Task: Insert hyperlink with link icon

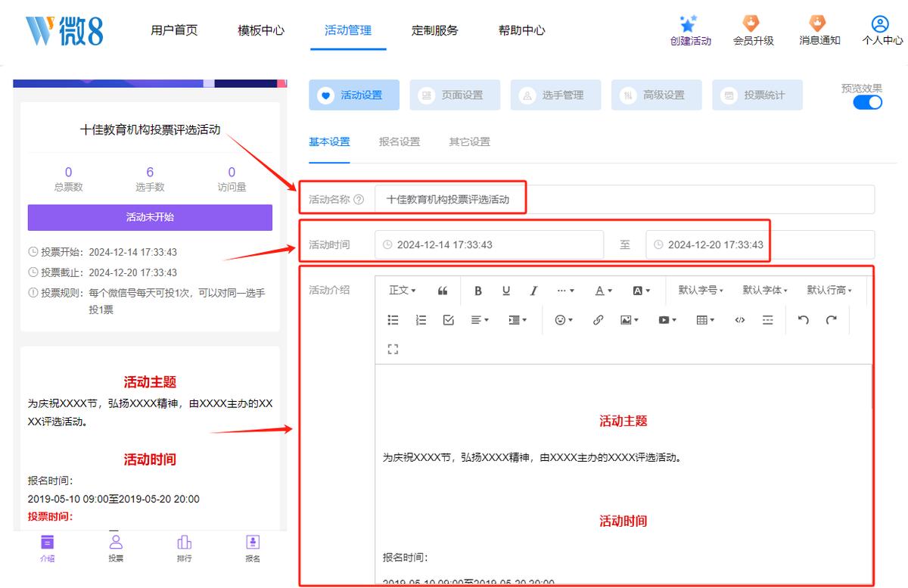Action: [598, 320]
